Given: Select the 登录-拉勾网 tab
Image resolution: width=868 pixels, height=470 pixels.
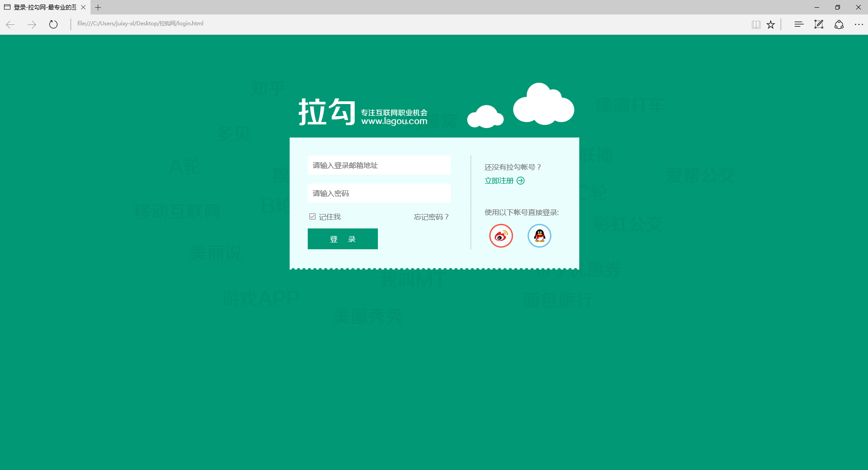Looking at the screenshot, I should (45, 7).
